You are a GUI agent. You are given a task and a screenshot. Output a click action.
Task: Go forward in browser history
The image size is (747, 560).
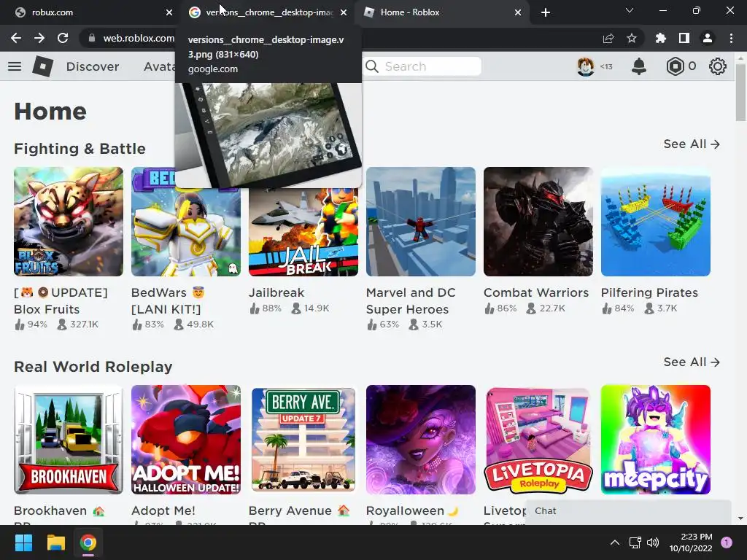(x=39, y=38)
